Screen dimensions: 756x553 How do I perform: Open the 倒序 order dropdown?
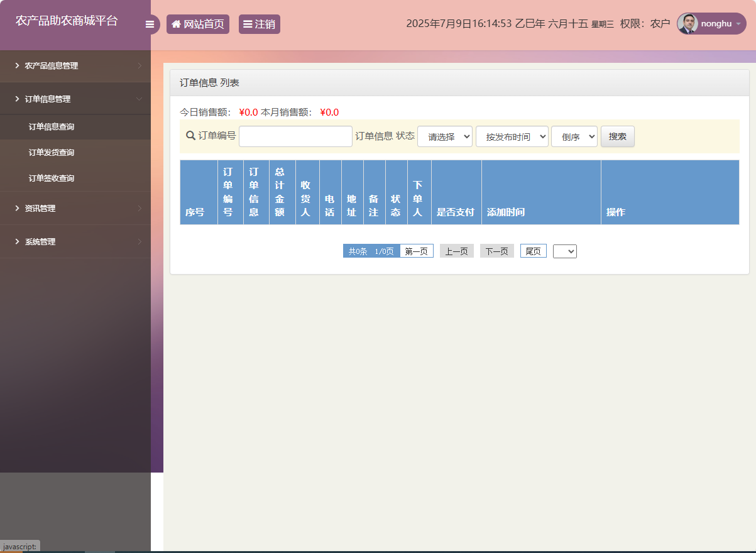(574, 136)
